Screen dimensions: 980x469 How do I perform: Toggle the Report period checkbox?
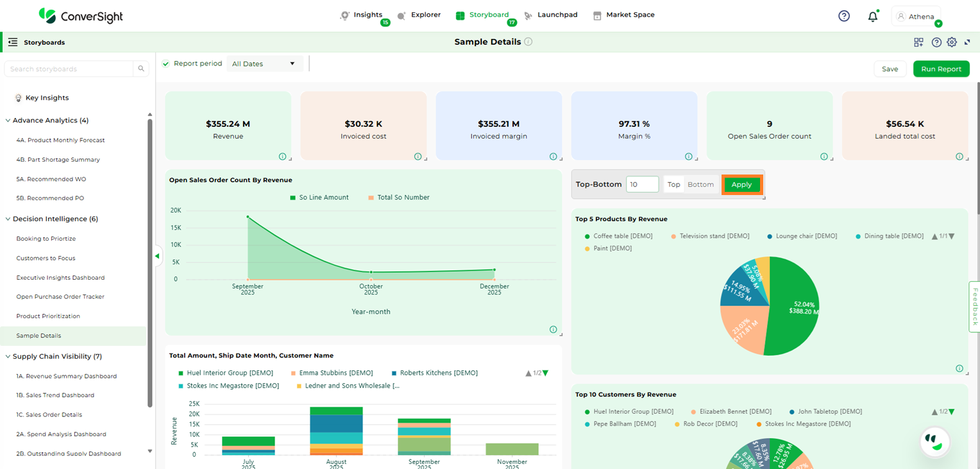(x=166, y=64)
